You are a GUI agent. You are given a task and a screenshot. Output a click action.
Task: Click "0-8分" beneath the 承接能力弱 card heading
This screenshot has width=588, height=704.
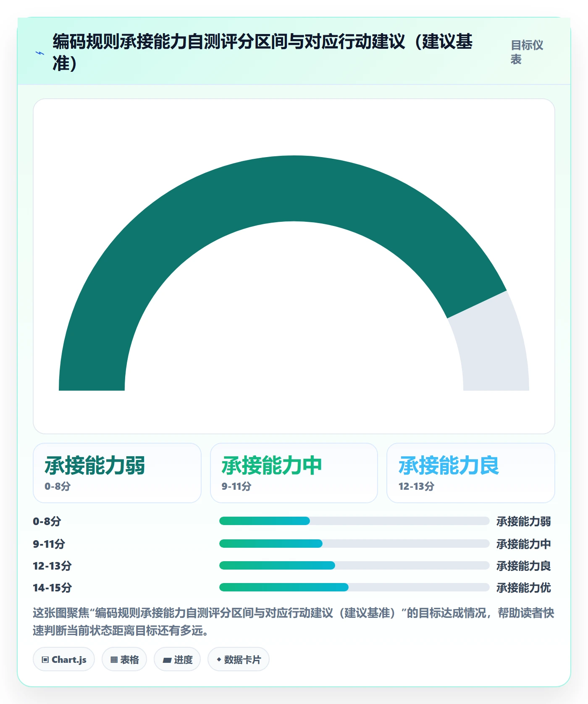[58, 486]
